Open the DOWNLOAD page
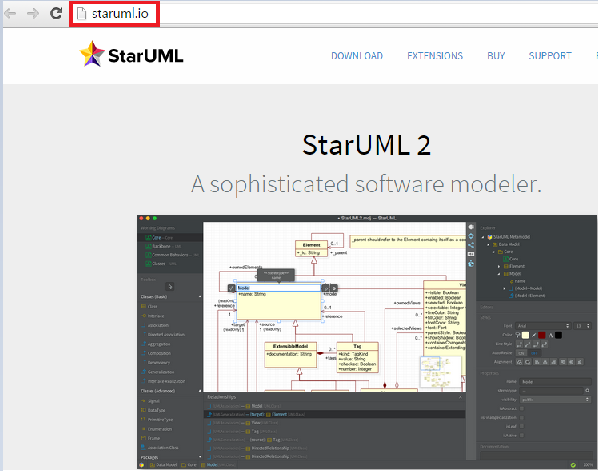The height and width of the screenshot is (471, 598). coord(357,56)
